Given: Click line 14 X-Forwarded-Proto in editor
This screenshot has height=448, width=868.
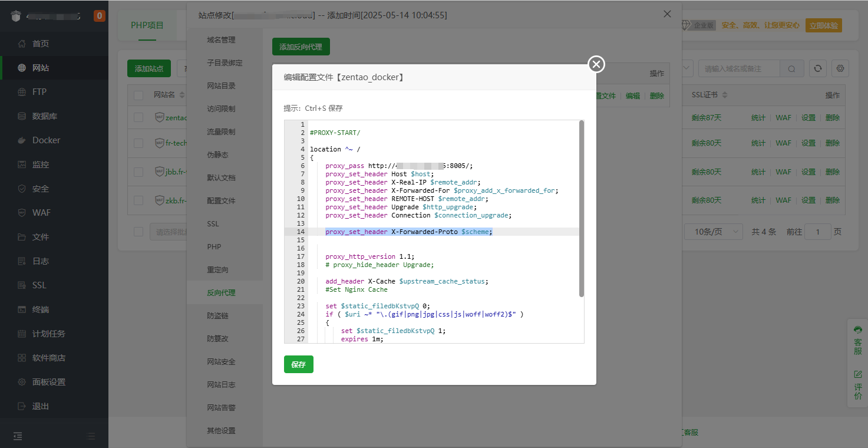Looking at the screenshot, I should pos(409,232).
